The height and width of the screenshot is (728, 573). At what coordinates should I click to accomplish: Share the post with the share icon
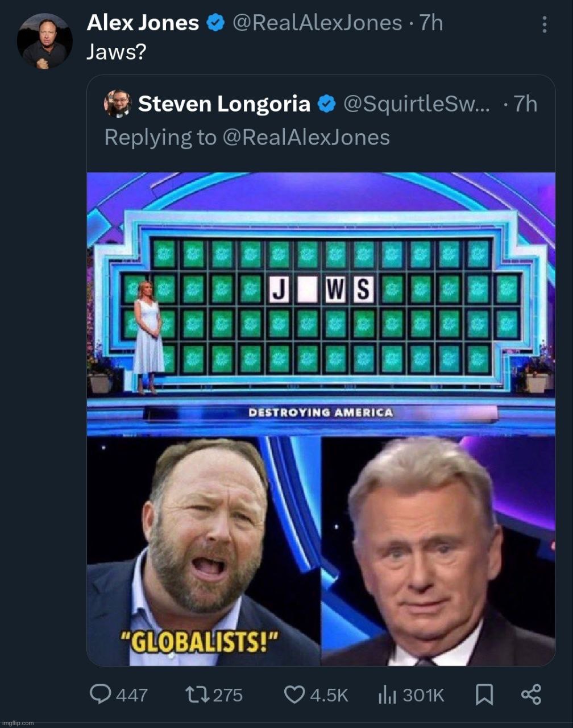531,694
